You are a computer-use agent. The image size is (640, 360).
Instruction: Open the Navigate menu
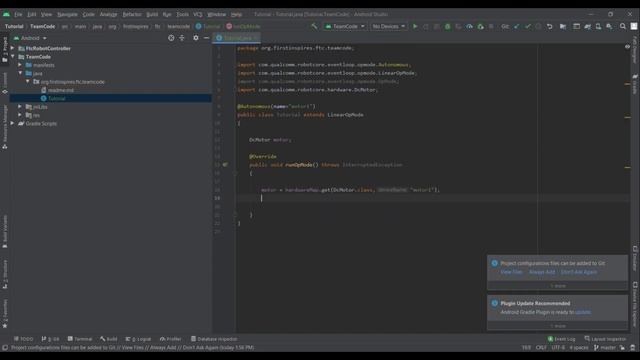click(67, 14)
